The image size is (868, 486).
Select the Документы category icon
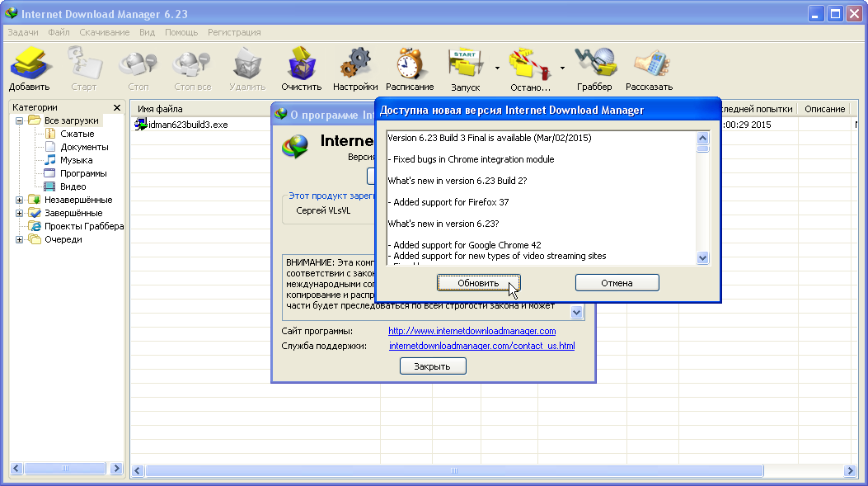(50, 147)
